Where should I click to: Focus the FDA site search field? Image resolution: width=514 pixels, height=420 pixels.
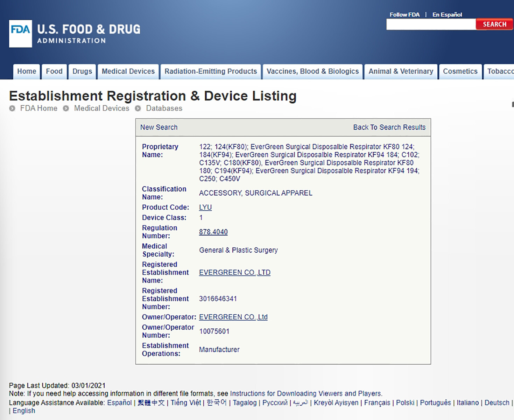(x=431, y=24)
